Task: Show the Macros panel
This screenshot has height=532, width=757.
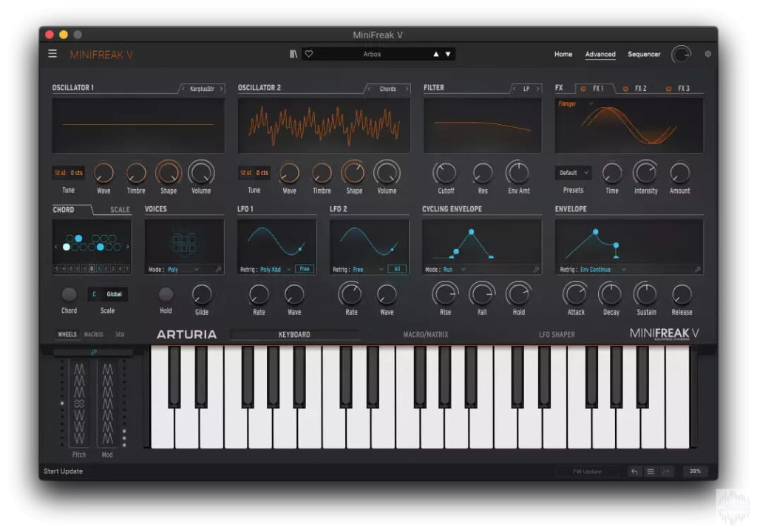Action: coord(93,335)
